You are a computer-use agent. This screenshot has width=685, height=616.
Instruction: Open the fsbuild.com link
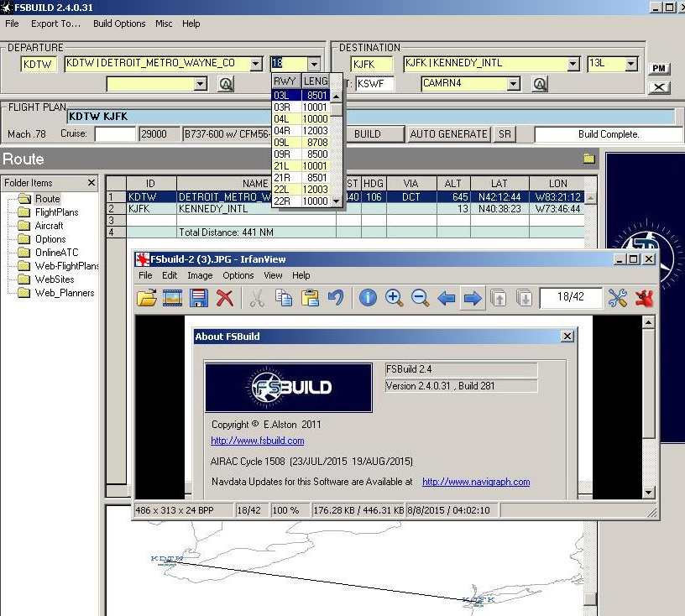point(258,441)
